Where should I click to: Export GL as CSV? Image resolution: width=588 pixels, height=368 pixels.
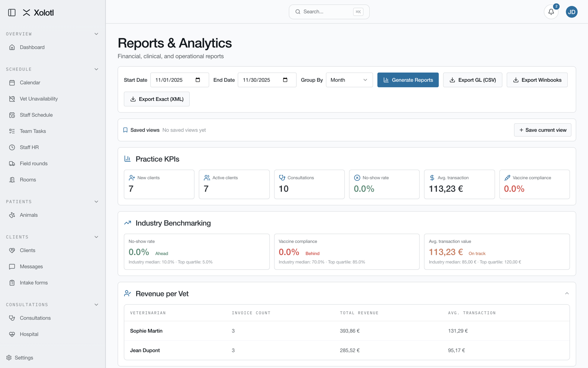(x=473, y=80)
